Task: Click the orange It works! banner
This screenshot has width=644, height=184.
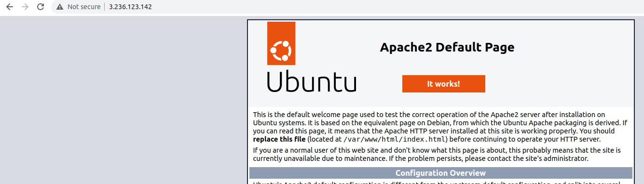Action: coord(443,84)
